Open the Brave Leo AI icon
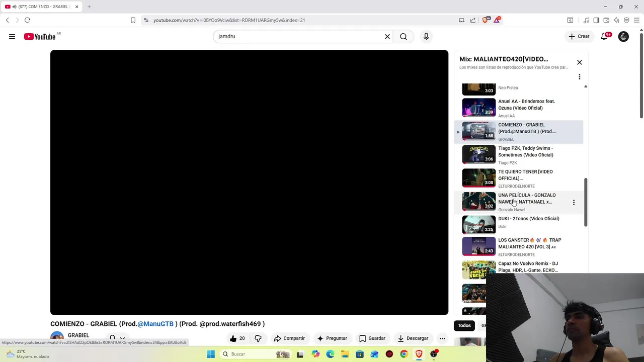Screen dimensions: 644x362 click(x=616, y=20)
